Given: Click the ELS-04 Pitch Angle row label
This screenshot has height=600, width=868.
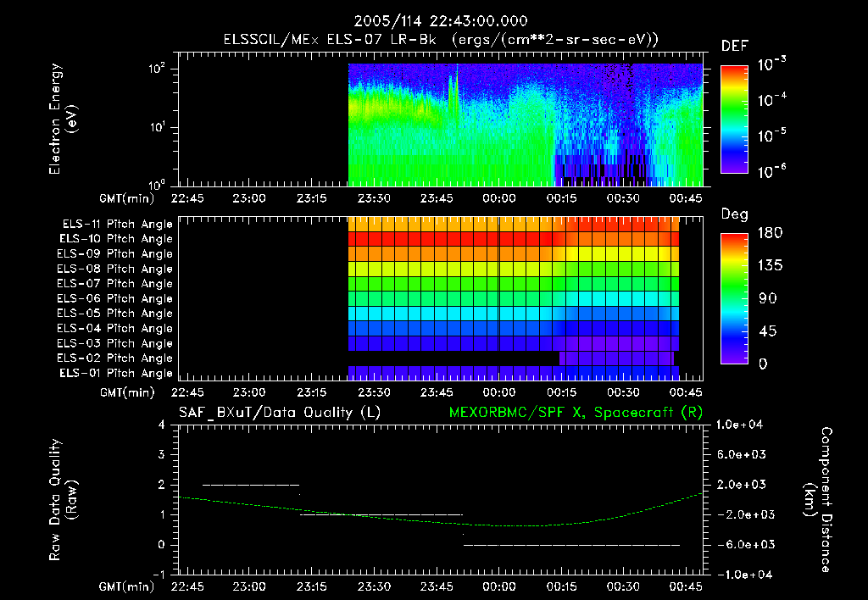Looking at the screenshot, I should (115, 328).
